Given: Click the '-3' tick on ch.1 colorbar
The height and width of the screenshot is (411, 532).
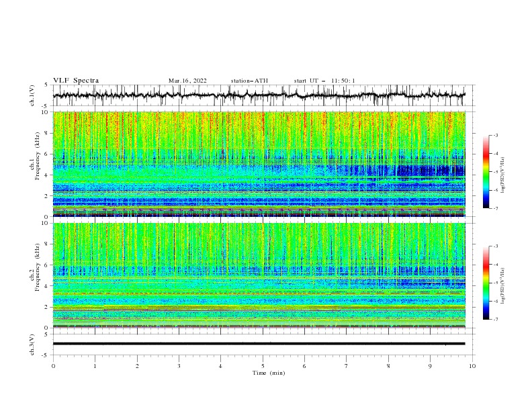Looking at the screenshot, I should pos(495,135).
